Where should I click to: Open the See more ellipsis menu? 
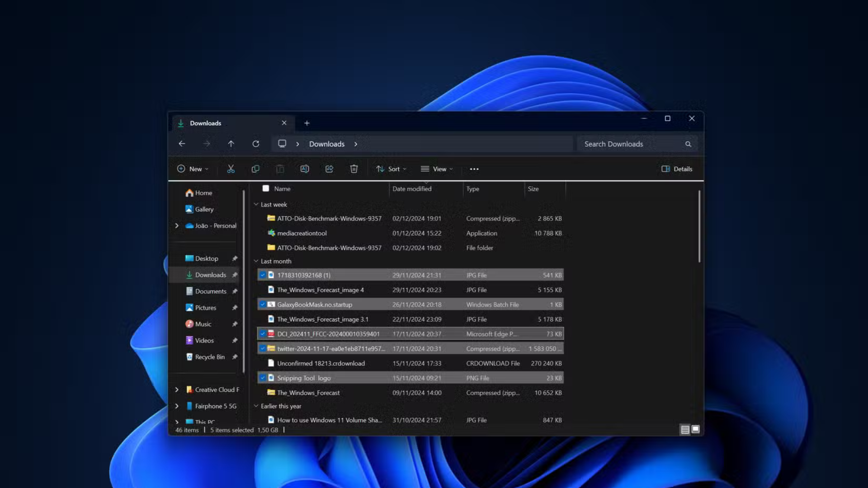pos(473,169)
